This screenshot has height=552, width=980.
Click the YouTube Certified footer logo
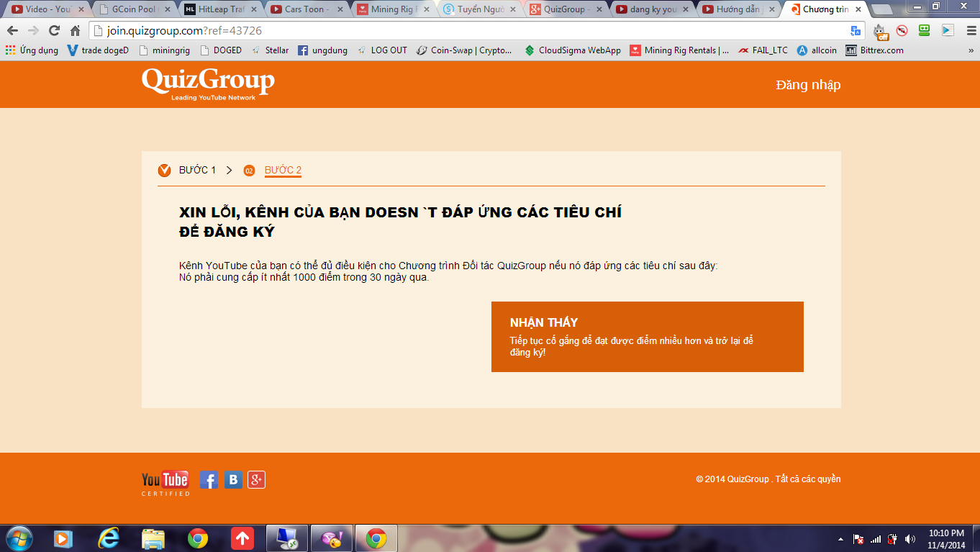(165, 483)
